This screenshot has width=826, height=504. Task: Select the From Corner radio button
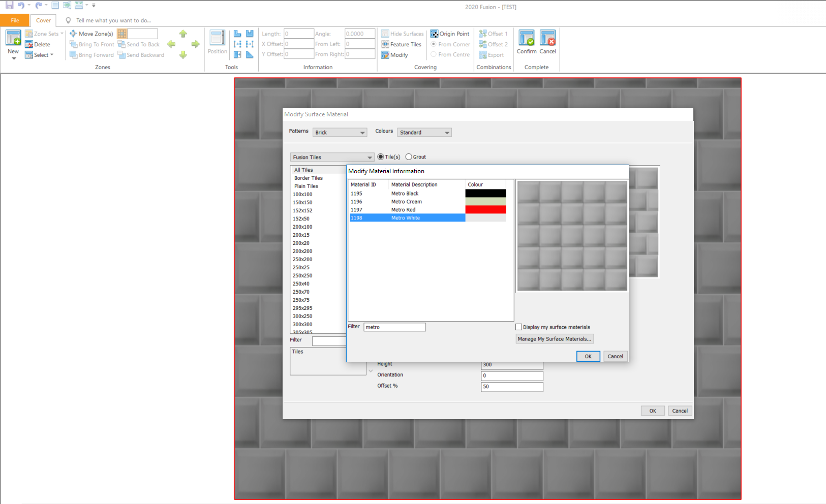tap(434, 44)
